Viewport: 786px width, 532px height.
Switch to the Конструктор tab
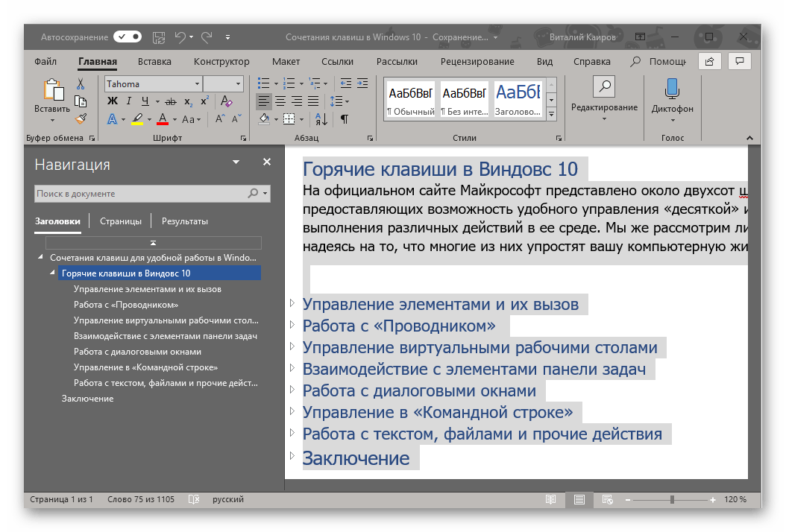tap(221, 62)
